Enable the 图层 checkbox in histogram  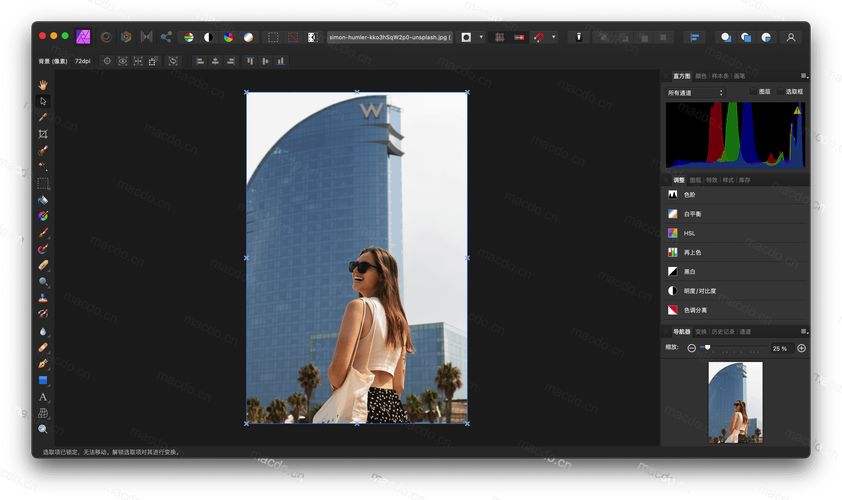pos(753,92)
